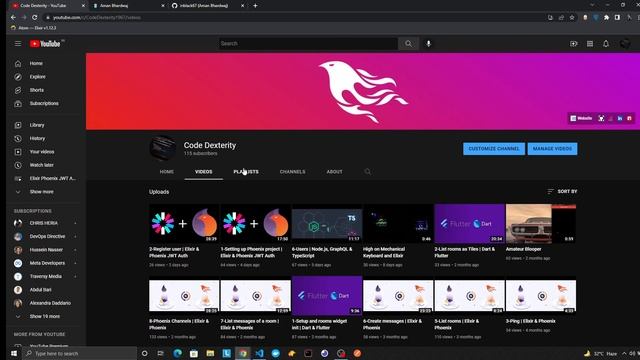The height and width of the screenshot is (360, 640).
Task: Click the CUSTOMIZE CHANNEL button
Action: pos(494,149)
